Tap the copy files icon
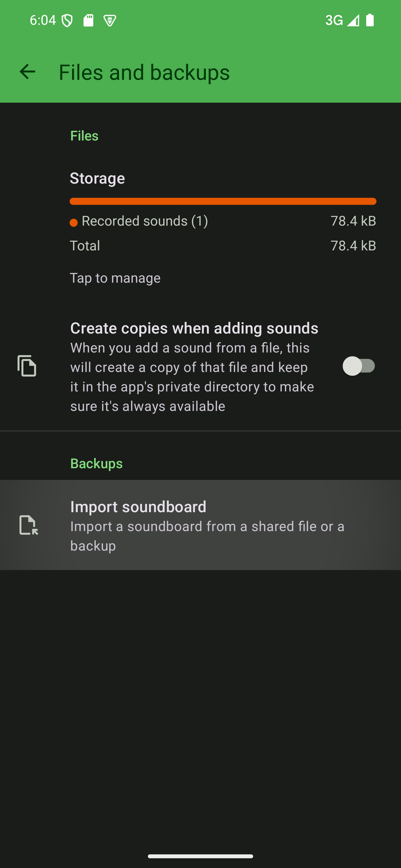The image size is (401, 868). [x=27, y=366]
